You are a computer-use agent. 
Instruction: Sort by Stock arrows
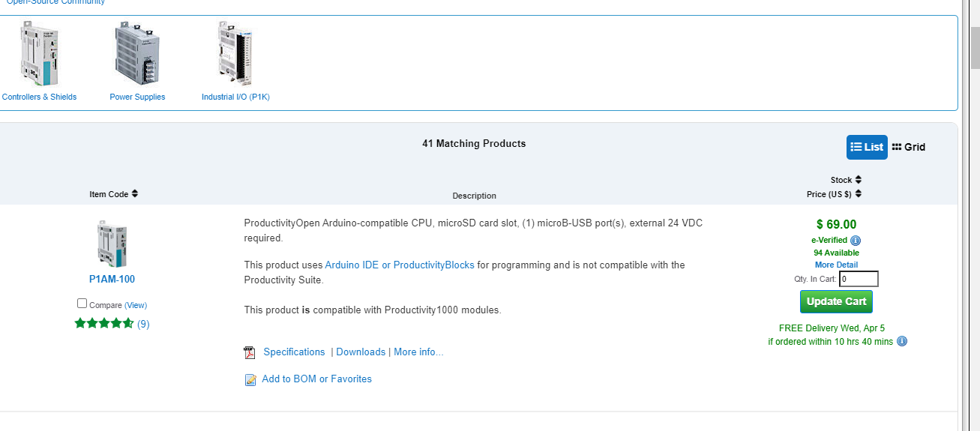coord(859,180)
